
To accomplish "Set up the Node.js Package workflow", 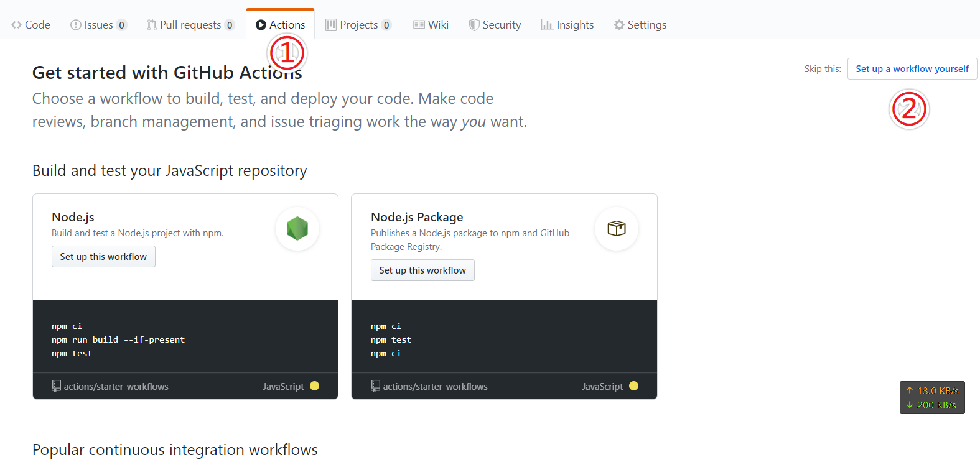I will coord(422,270).
